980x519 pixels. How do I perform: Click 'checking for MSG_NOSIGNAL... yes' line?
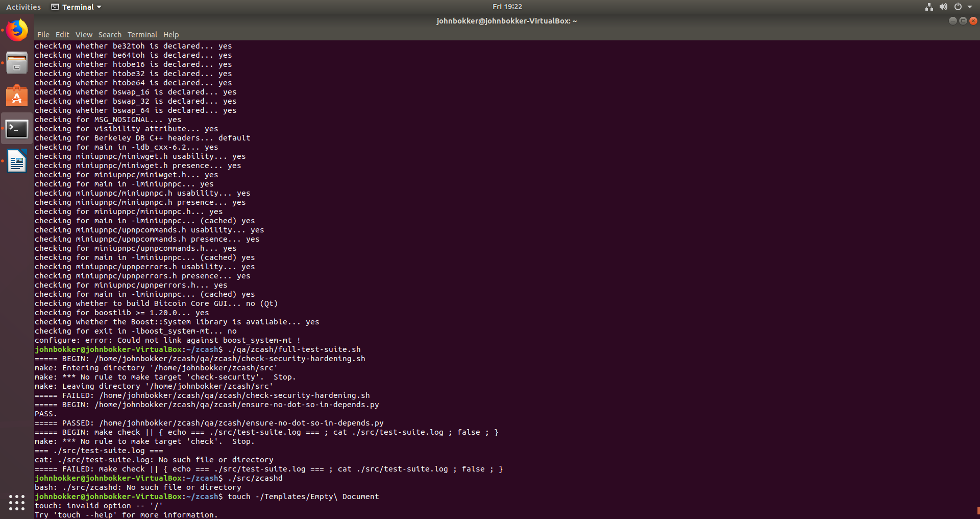(108, 120)
